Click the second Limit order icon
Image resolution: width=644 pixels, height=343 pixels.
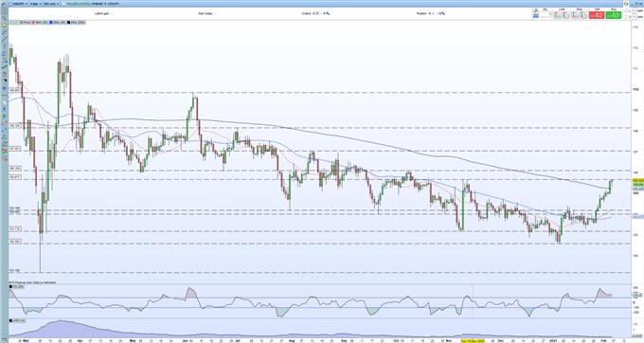pos(566,15)
